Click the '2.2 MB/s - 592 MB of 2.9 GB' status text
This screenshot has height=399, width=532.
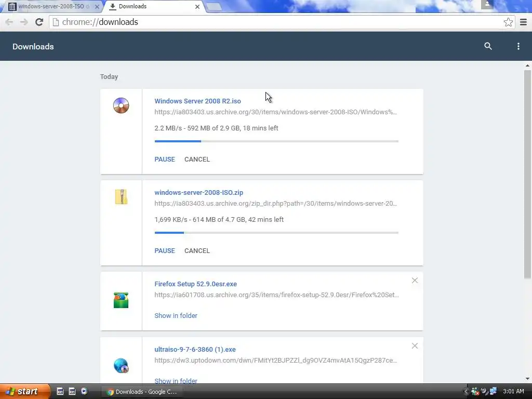coord(216,128)
